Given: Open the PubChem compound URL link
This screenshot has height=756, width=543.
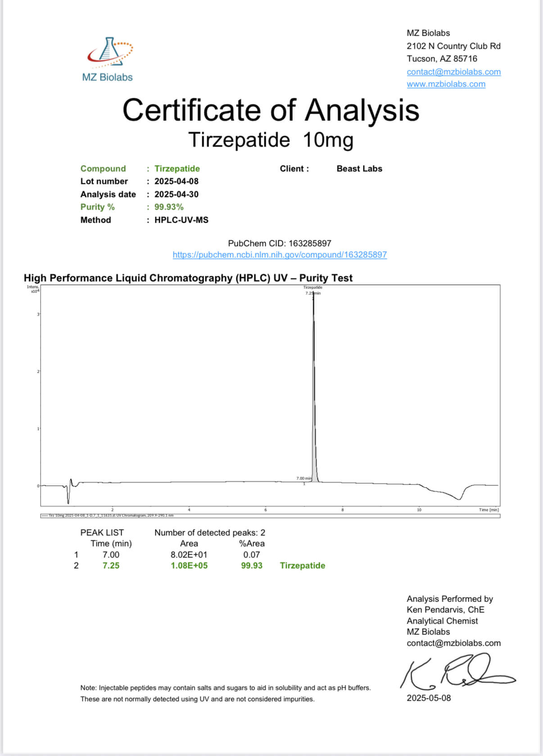Looking at the screenshot, I should pyautogui.click(x=280, y=255).
